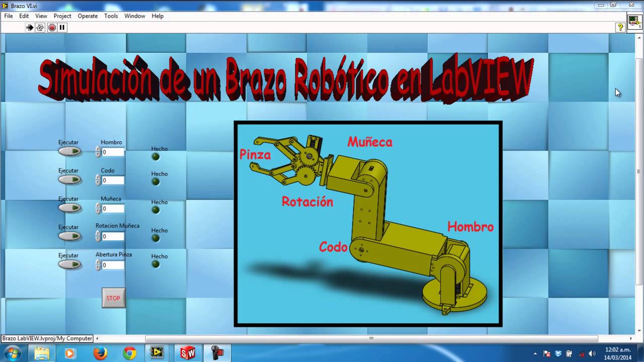Increment the Hombro value with its up arrow
The image size is (644, 362).
pyautogui.click(x=98, y=149)
